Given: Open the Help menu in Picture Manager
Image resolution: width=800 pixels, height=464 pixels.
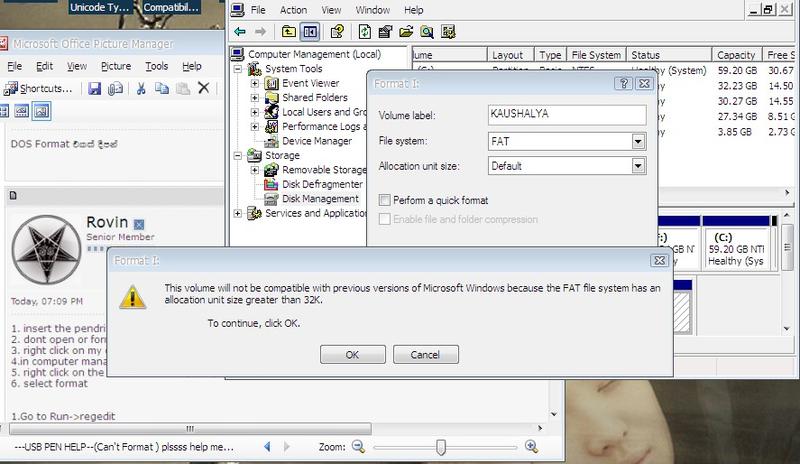Looking at the screenshot, I should pyautogui.click(x=192, y=66).
